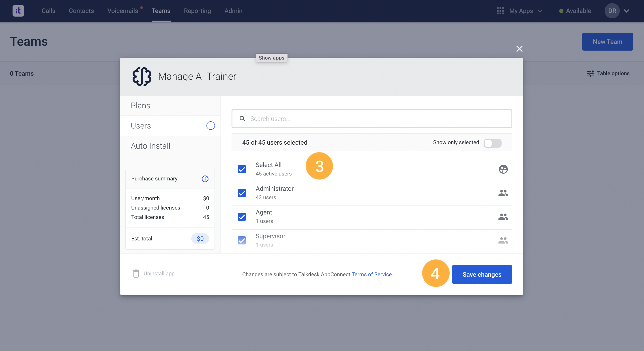644x351 pixels.
Task: Open the Admin tab
Action: 233,11
